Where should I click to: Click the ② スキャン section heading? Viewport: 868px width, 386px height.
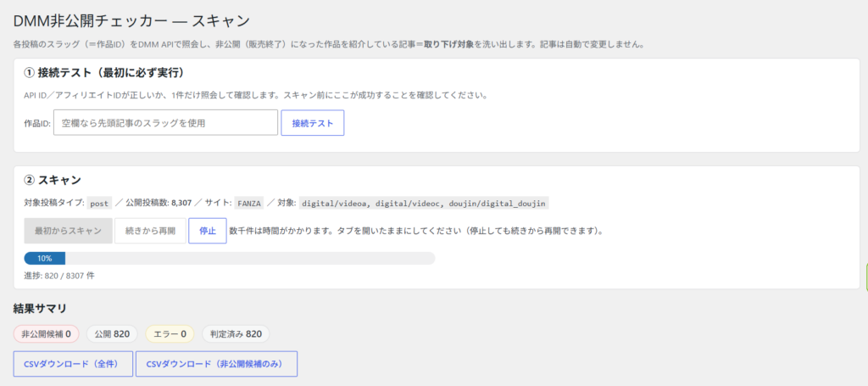point(53,180)
